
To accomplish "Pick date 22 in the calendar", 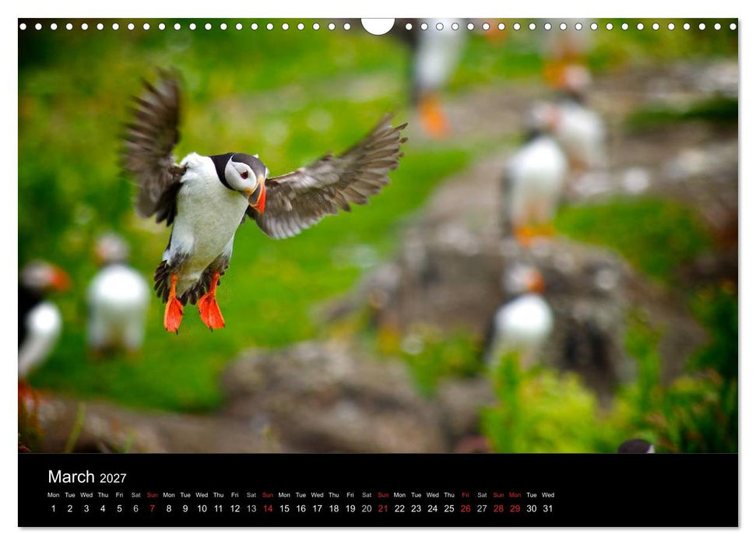I will point(399,508).
